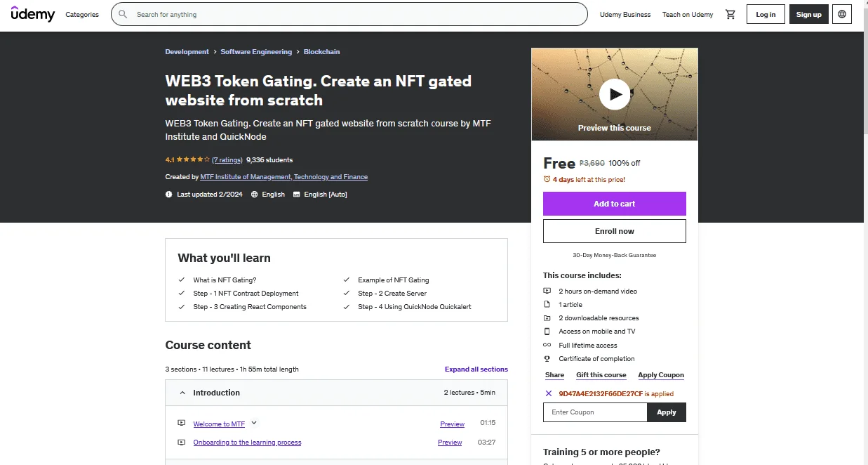Click the search magnifier icon
The image size is (868, 465).
123,14
